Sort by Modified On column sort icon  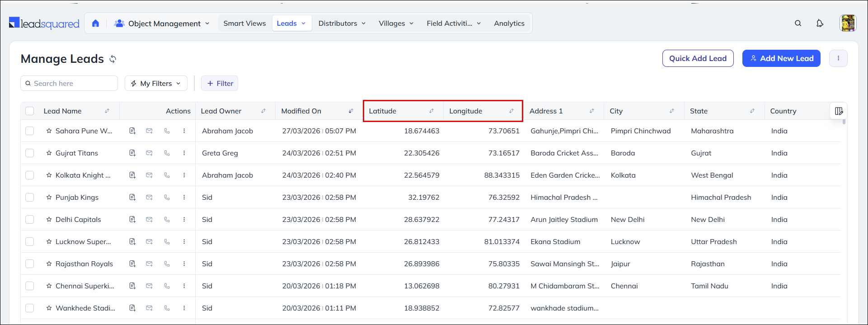pos(351,111)
